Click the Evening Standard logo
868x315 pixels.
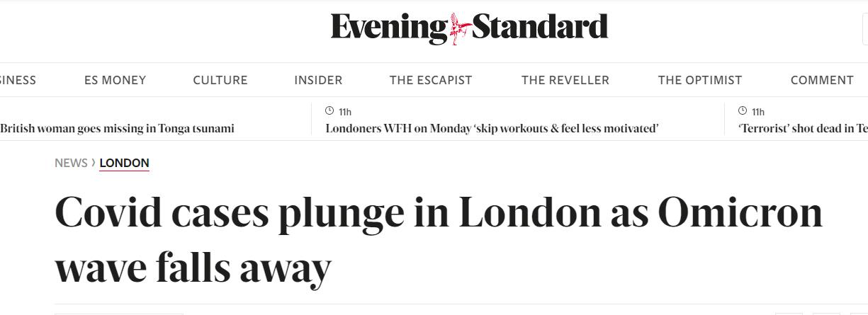tap(469, 28)
